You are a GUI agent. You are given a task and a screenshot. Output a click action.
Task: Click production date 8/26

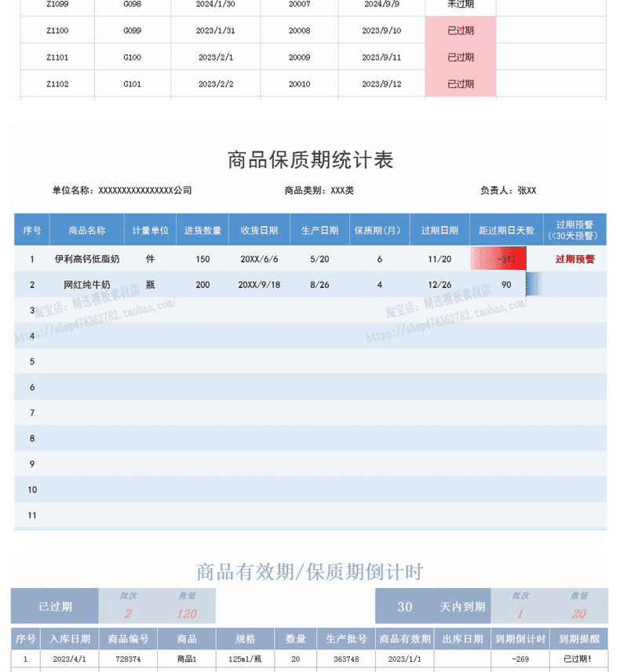click(x=319, y=284)
